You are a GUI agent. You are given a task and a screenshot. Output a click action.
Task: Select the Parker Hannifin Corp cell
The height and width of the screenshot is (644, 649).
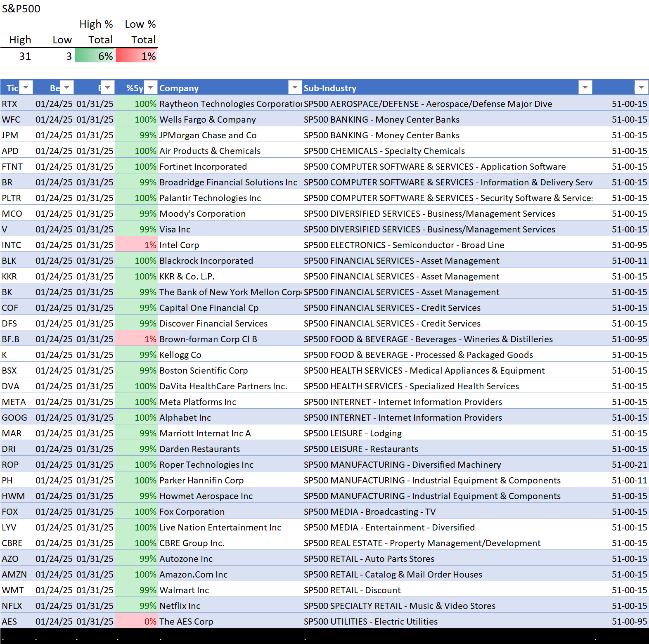[230, 480]
